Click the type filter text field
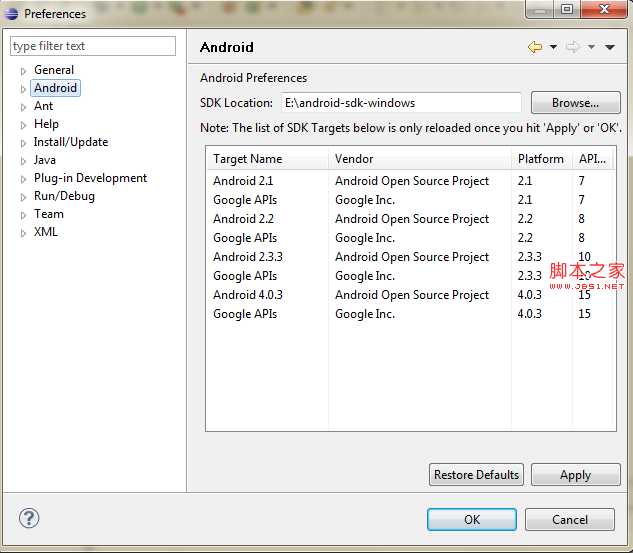The height and width of the screenshot is (553, 633). click(93, 46)
